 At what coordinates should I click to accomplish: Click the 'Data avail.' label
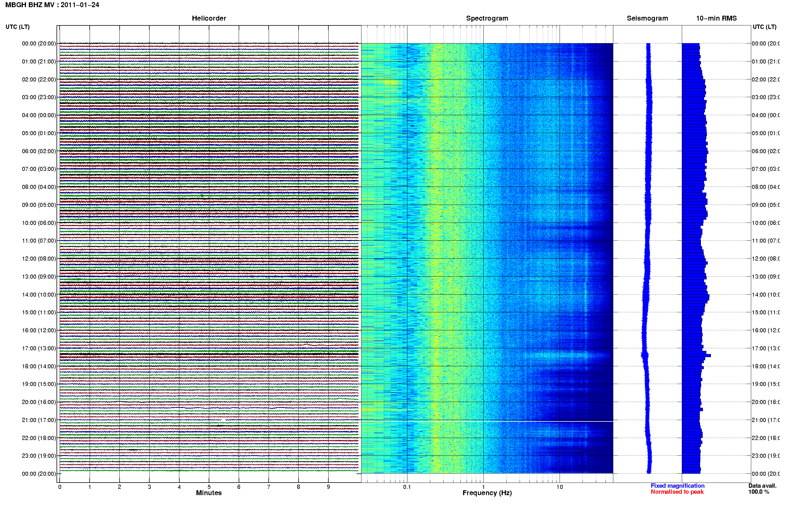[x=762, y=486]
